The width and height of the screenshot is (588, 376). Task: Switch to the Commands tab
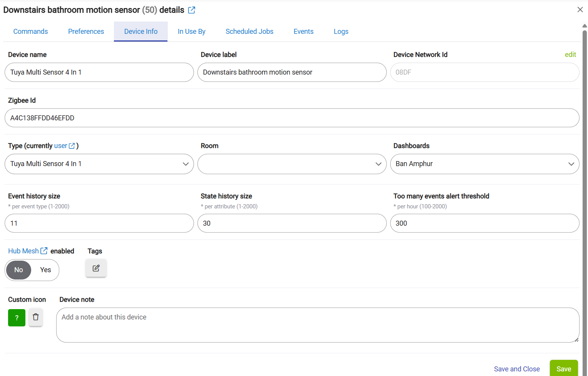(x=31, y=32)
